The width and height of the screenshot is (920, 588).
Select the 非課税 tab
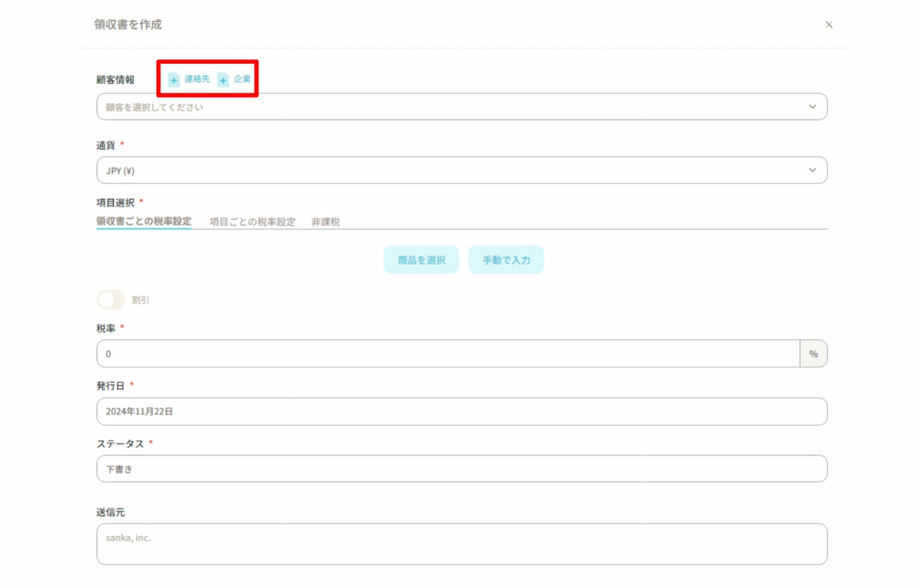pyautogui.click(x=325, y=222)
